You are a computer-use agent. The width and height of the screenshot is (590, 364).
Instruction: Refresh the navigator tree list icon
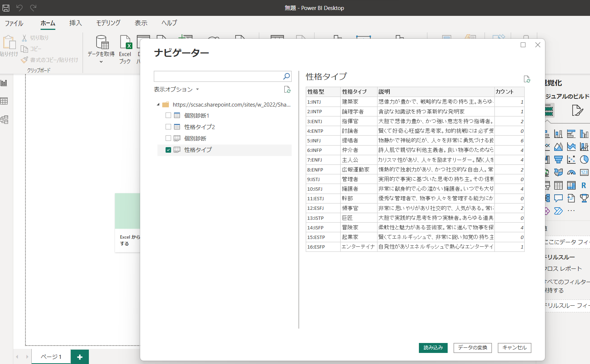pos(287,89)
